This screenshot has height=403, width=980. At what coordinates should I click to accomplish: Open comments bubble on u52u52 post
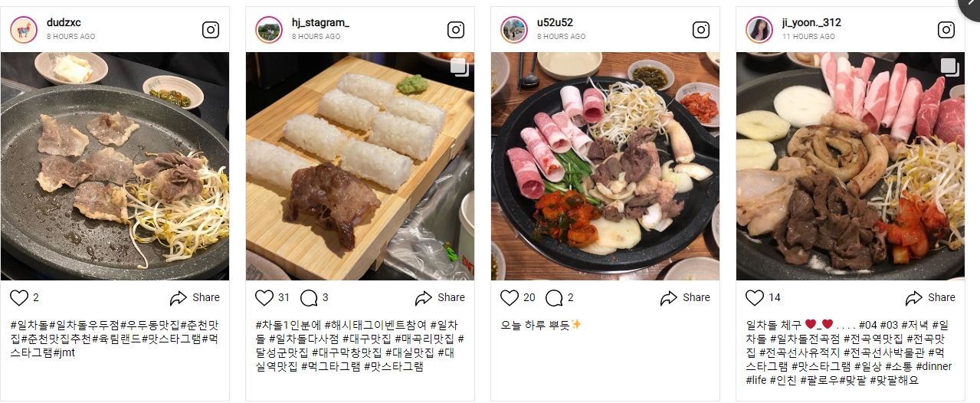point(554,297)
